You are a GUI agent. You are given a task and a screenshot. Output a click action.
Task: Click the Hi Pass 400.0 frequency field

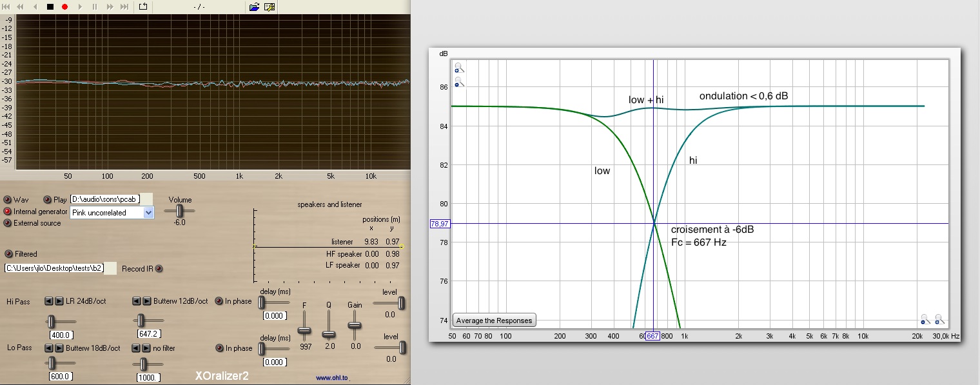[x=62, y=335]
